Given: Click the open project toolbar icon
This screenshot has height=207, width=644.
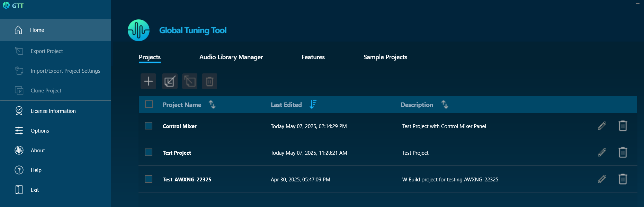Looking at the screenshot, I should [170, 81].
